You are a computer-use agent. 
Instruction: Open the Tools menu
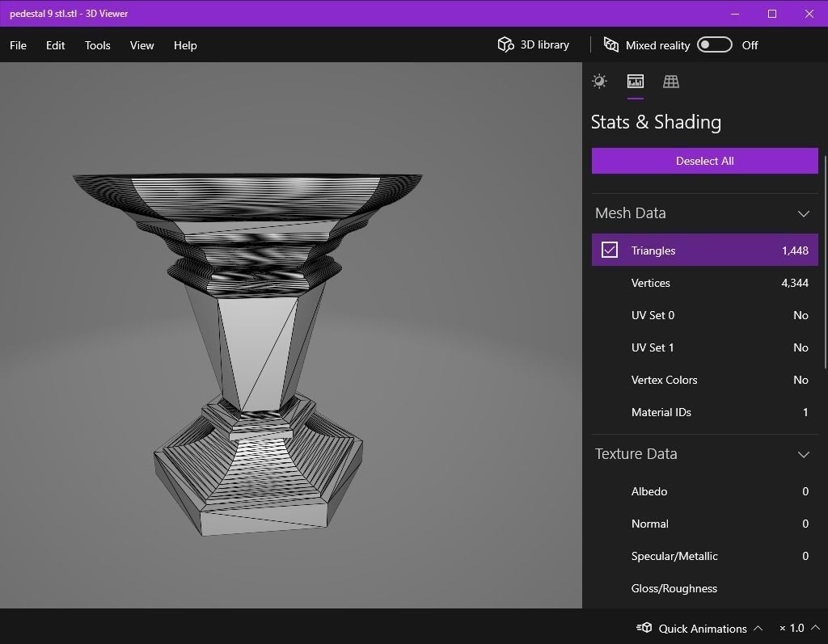[x=98, y=45]
